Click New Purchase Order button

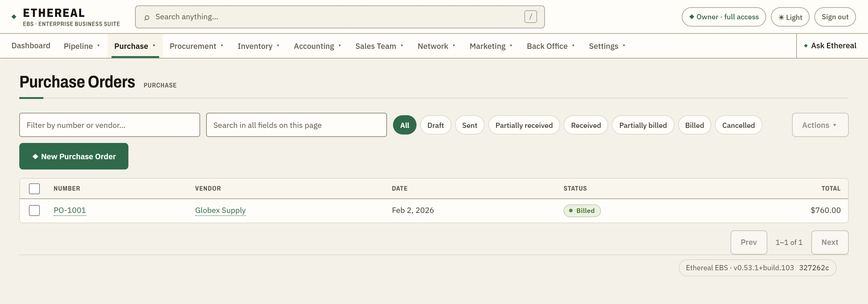click(x=74, y=156)
